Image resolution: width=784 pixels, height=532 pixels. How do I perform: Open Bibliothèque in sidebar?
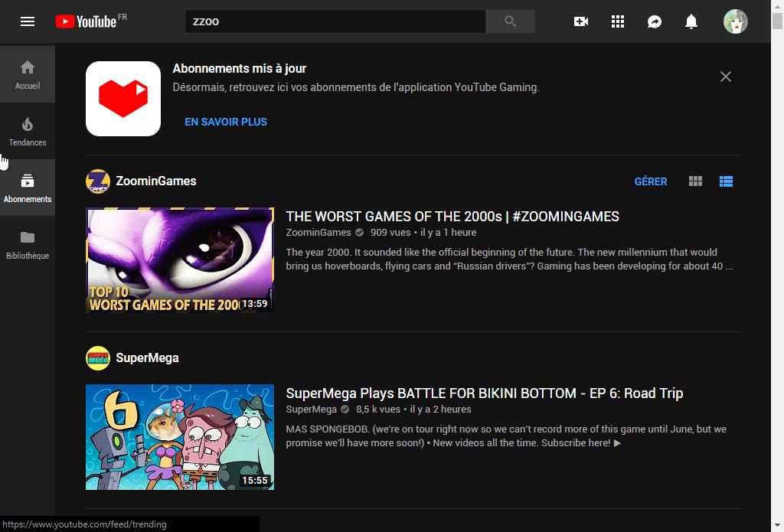click(28, 244)
